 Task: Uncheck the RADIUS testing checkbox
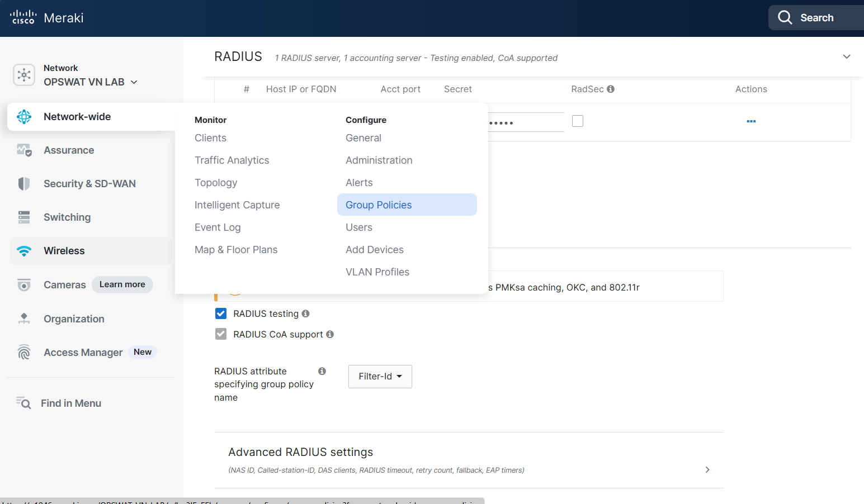tap(221, 313)
